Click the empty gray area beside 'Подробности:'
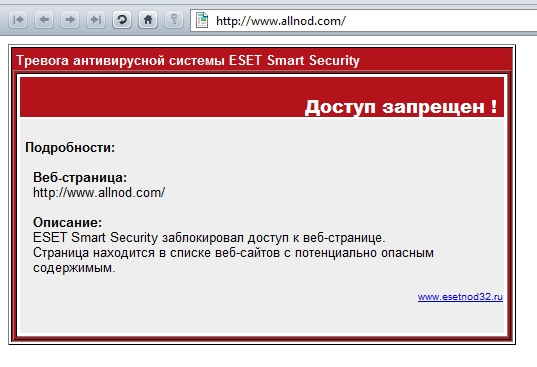 click(308, 148)
